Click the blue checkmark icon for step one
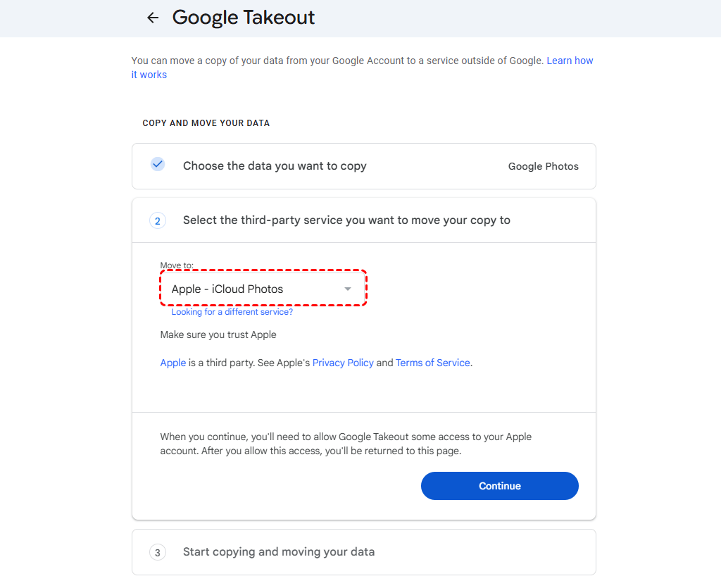The width and height of the screenshot is (721, 588). coord(158,164)
